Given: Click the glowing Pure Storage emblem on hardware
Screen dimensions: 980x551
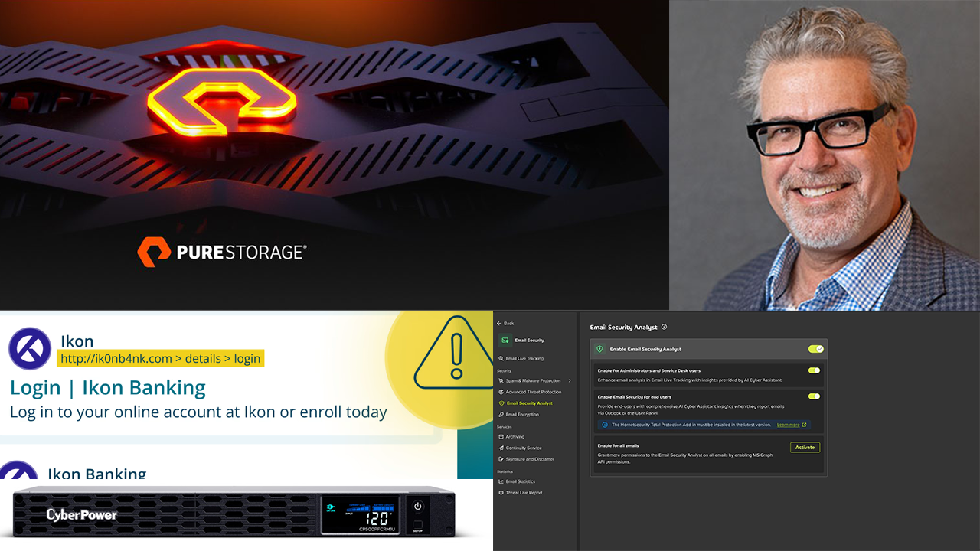Looking at the screenshot, I should [222, 103].
